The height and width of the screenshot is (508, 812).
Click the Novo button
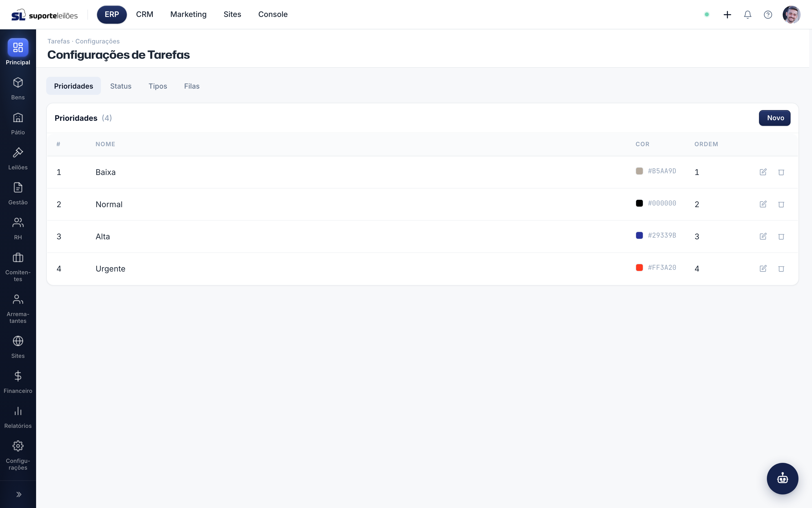tap(775, 118)
